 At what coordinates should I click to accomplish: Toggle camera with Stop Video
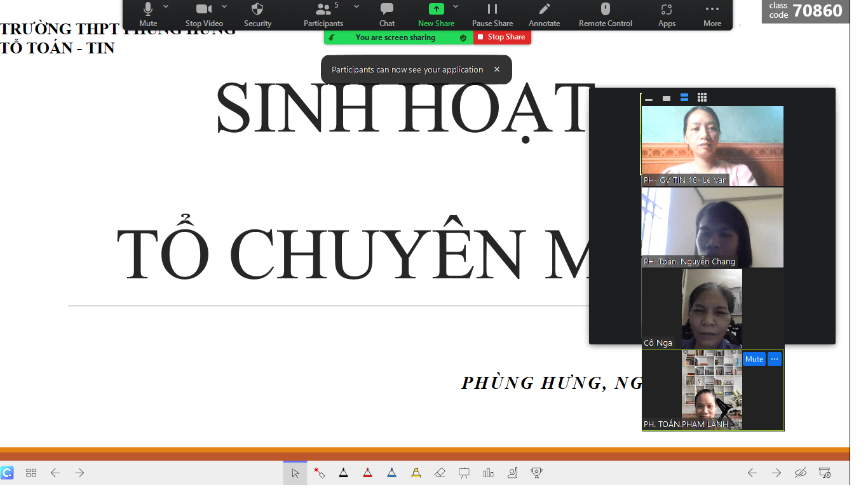coord(204,15)
